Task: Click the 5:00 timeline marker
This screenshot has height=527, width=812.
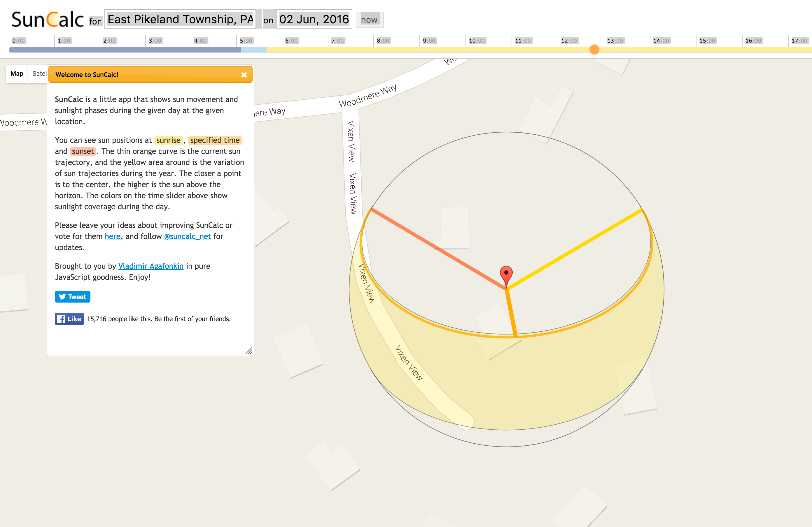Action: pos(246,41)
